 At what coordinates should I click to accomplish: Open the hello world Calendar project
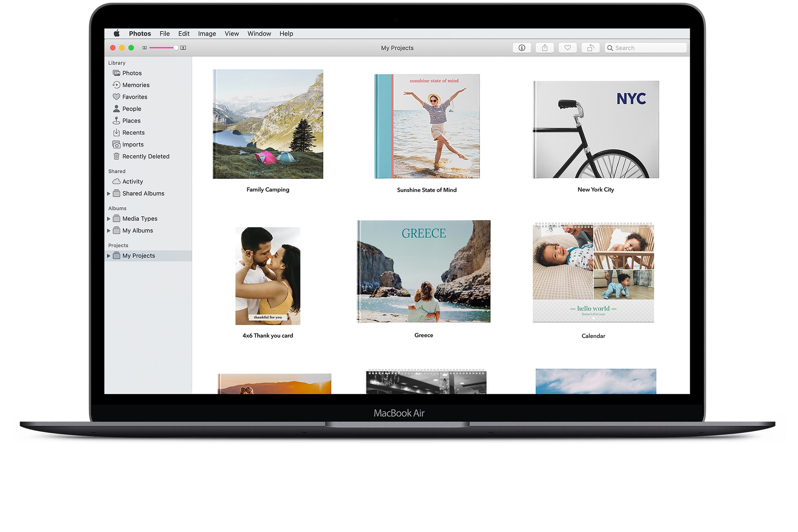[593, 273]
